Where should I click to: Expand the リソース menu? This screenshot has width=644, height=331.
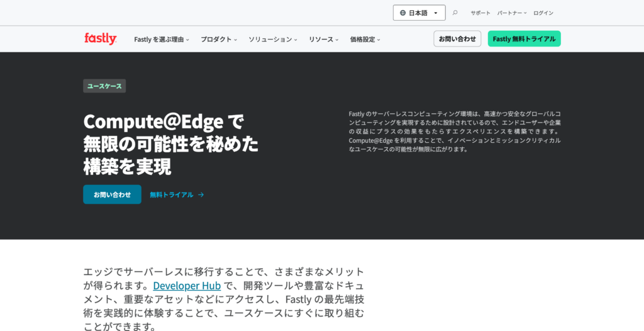pos(323,39)
